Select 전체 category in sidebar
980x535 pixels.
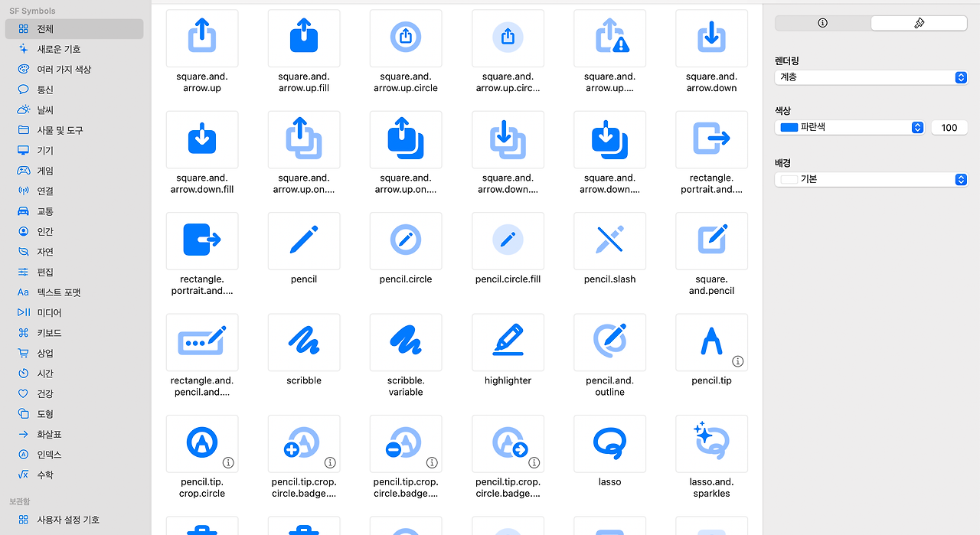click(74, 29)
